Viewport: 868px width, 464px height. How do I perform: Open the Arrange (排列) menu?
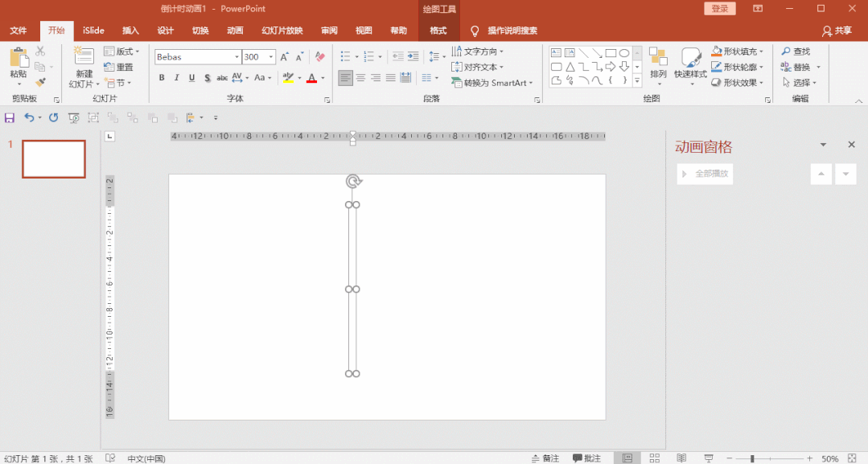[658, 67]
